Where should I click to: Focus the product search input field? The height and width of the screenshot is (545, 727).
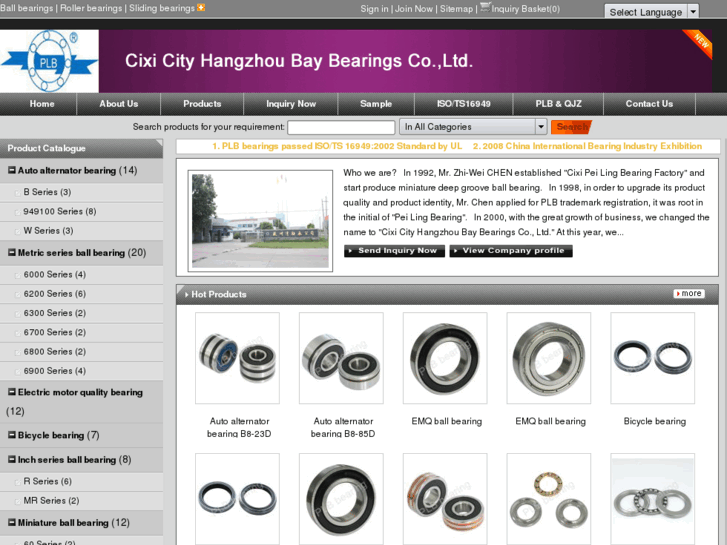[x=341, y=127]
